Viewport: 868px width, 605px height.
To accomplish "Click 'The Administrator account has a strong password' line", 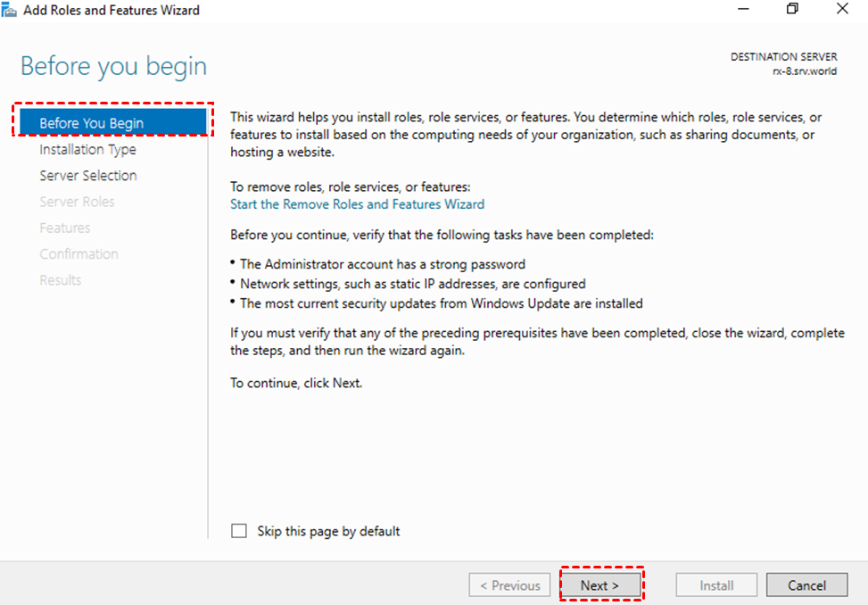I will [383, 264].
